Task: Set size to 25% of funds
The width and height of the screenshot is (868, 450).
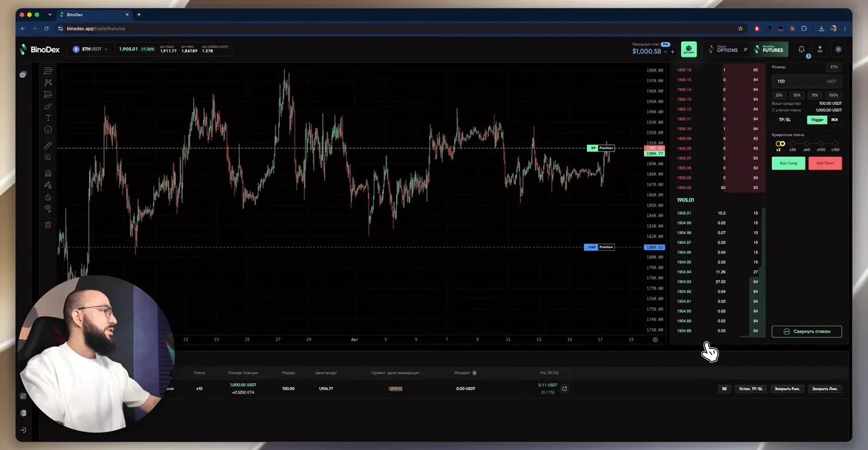Action: (779, 95)
